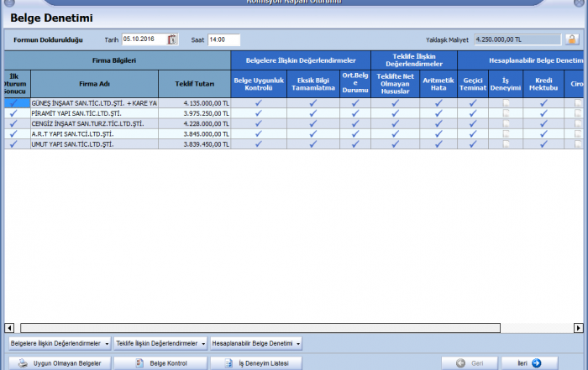Open İş Deneyimi document for PİRAMİT YAPI
588x370 pixels.
506,113
